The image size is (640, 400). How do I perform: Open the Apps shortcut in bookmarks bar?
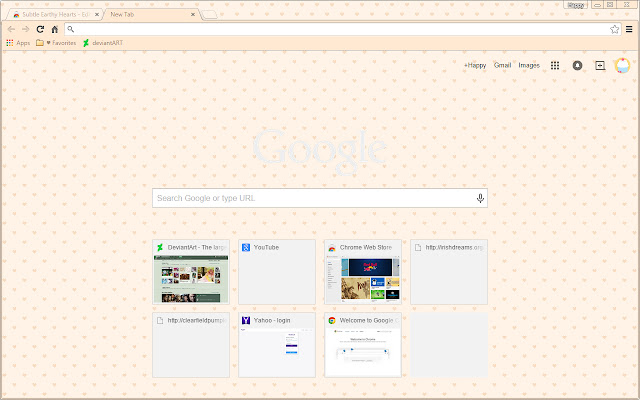(18, 43)
